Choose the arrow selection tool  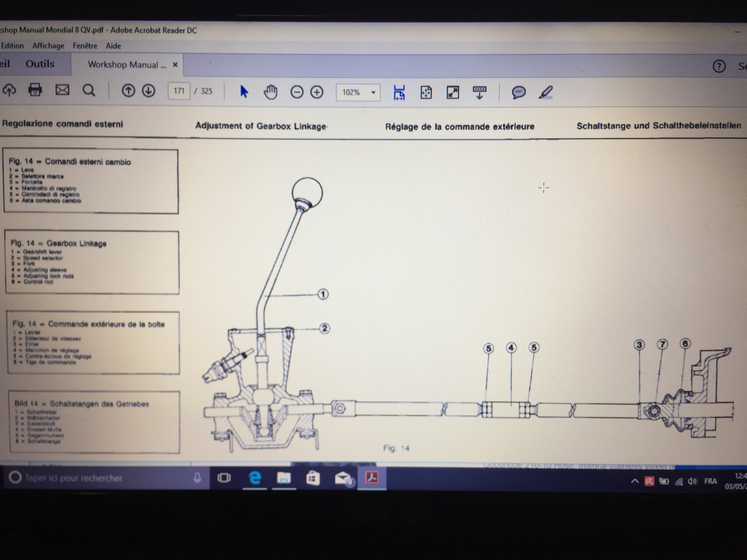click(x=244, y=92)
